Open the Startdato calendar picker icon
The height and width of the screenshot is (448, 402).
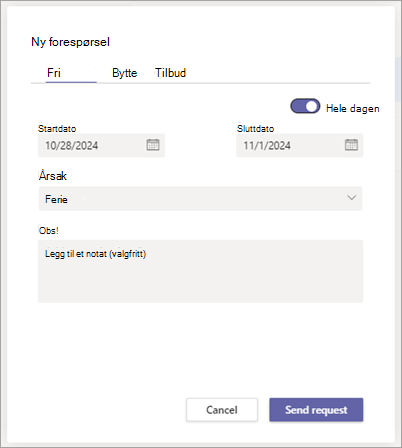click(153, 145)
